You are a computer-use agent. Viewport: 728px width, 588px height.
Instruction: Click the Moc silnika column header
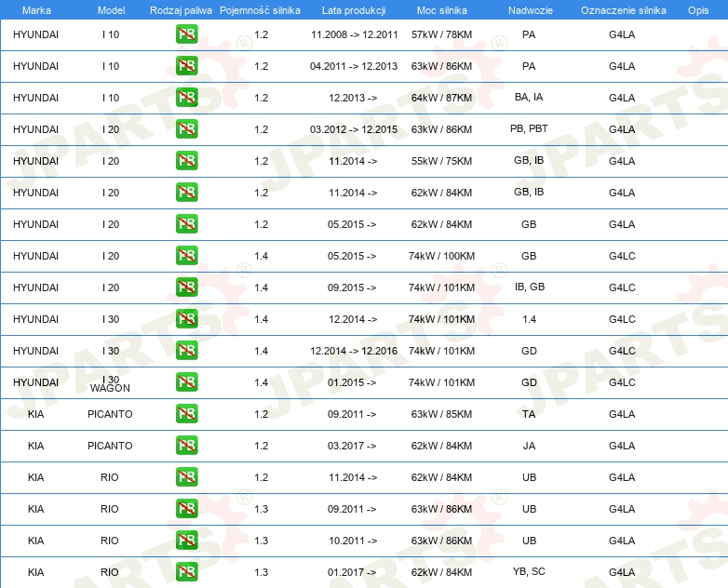[441, 10]
